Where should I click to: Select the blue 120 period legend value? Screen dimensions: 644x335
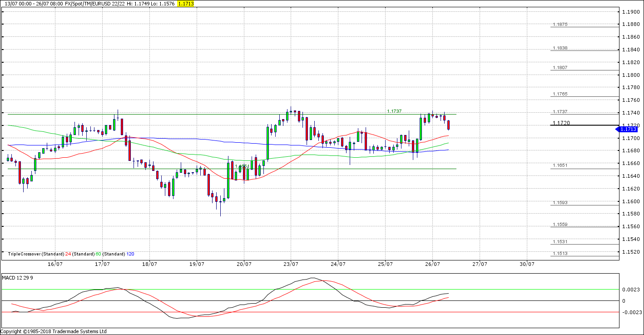coord(130,254)
